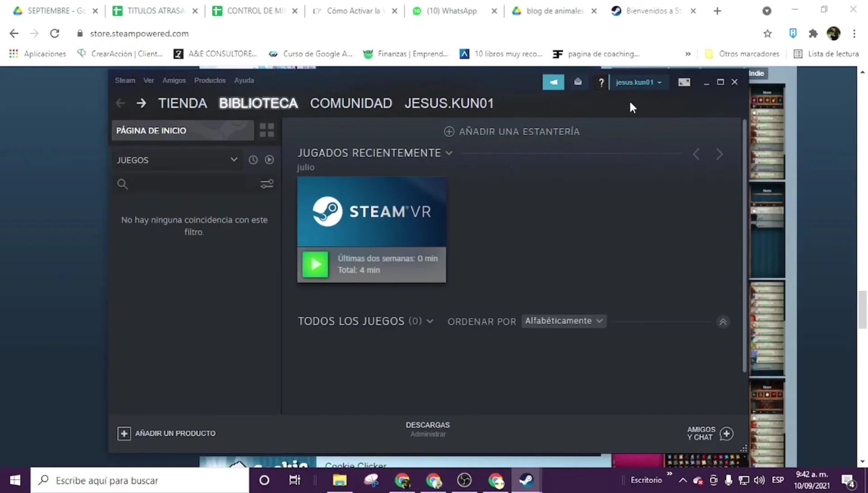Show more bookmarks with double chevron

(x=688, y=54)
